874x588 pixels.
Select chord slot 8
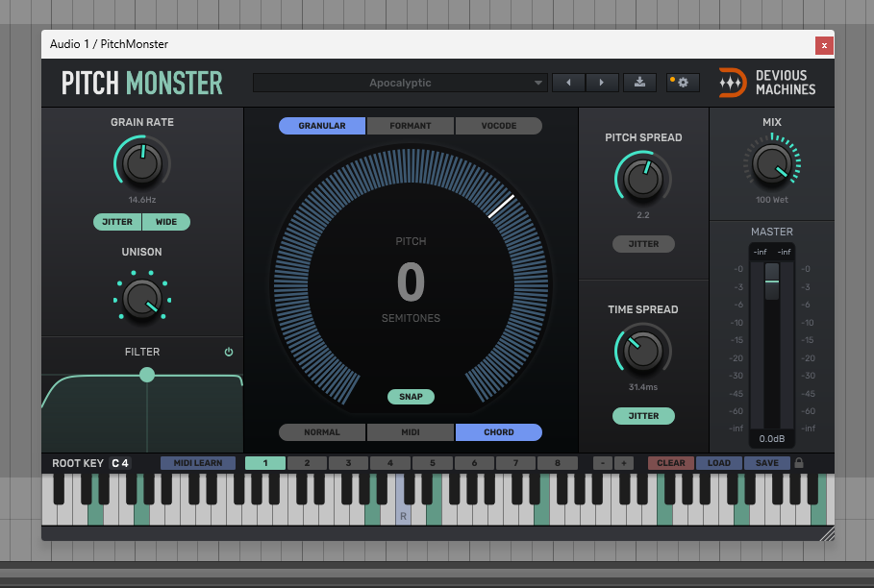[x=558, y=463]
